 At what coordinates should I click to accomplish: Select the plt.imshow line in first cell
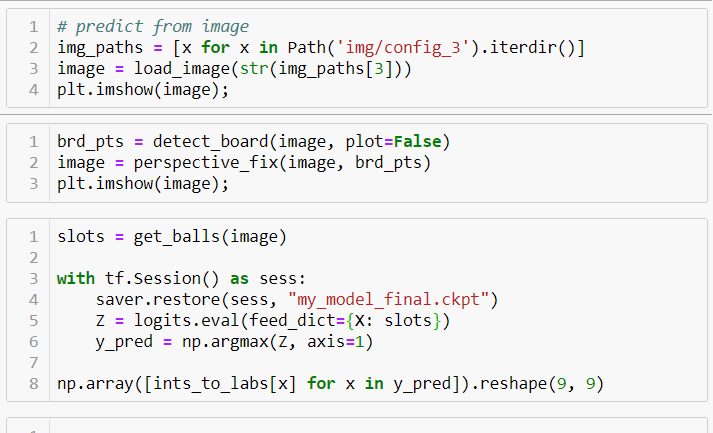[142, 90]
